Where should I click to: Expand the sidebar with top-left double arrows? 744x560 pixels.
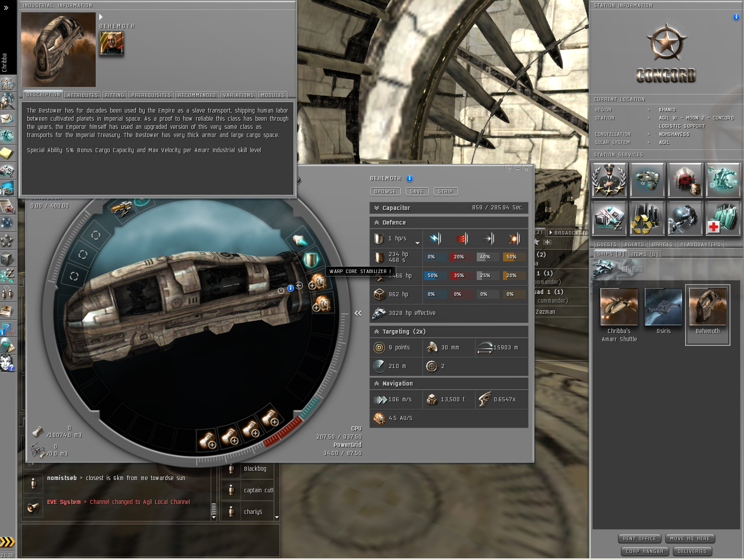(6, 8)
